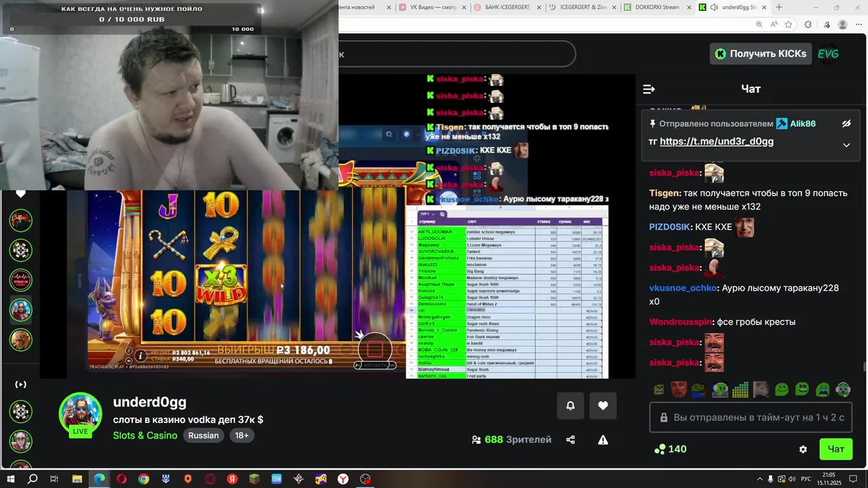The height and width of the screenshot is (488, 868).
Task: Add page to favorites star
Action: 789,24
